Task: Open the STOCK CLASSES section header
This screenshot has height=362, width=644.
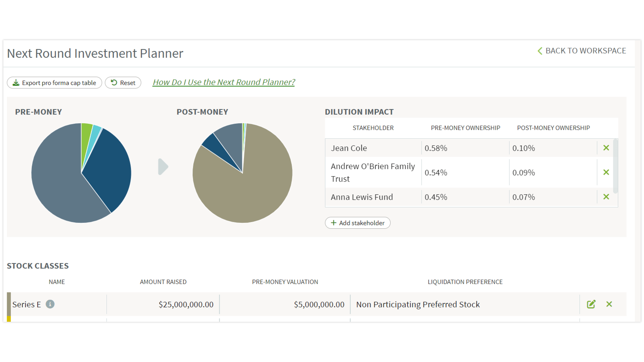Action: point(38,266)
